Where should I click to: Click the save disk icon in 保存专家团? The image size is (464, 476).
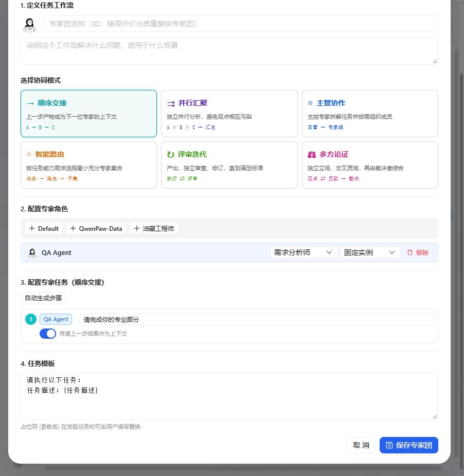tap(389, 445)
